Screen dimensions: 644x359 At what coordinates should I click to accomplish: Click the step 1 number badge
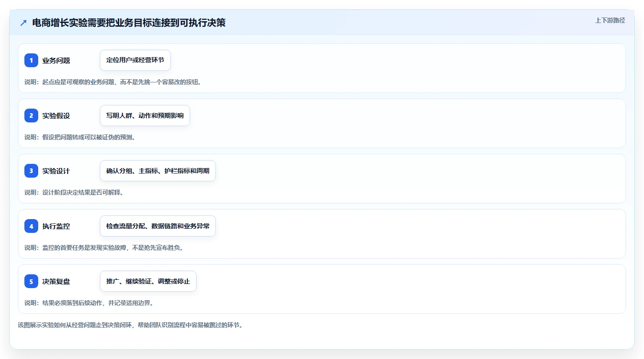[x=31, y=60]
